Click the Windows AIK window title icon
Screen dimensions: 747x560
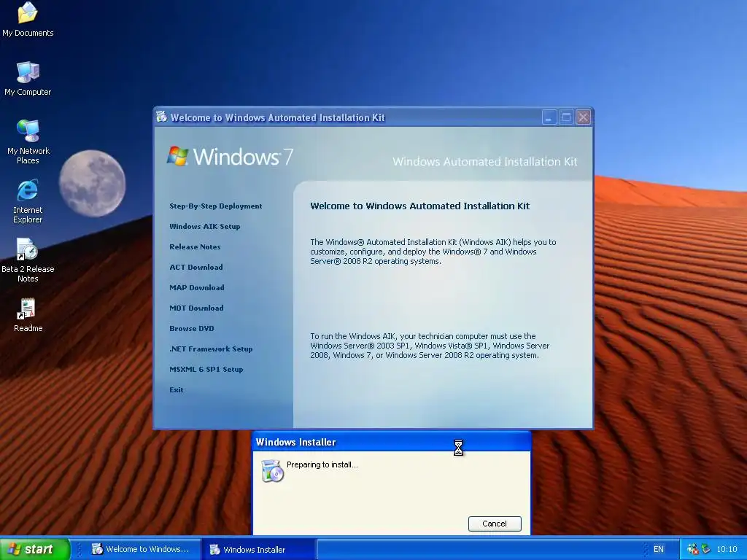click(161, 117)
